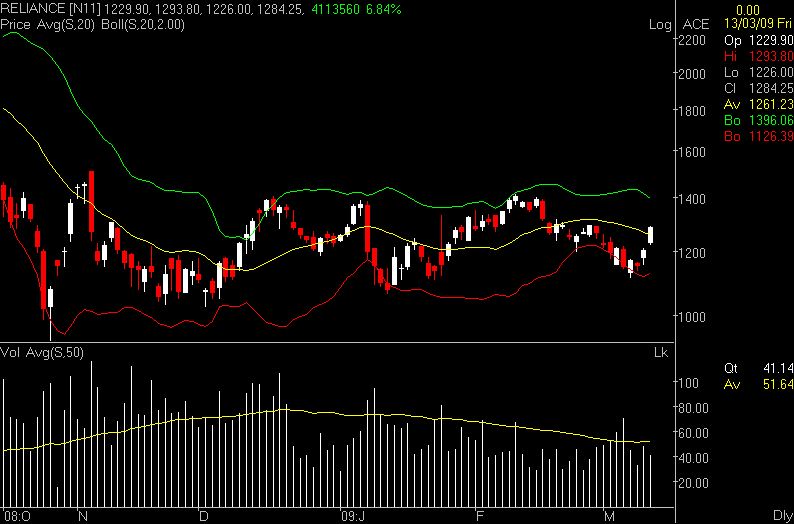The height and width of the screenshot is (524, 794).
Task: Click the N November time axis marker
Action: (81, 516)
